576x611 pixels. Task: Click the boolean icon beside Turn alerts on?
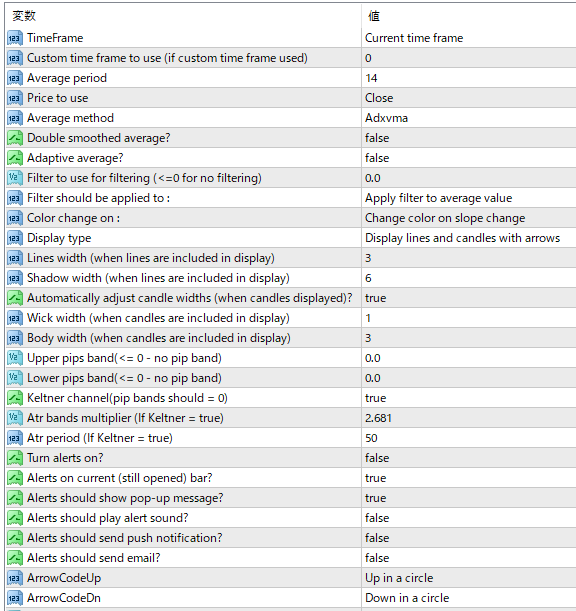15,458
